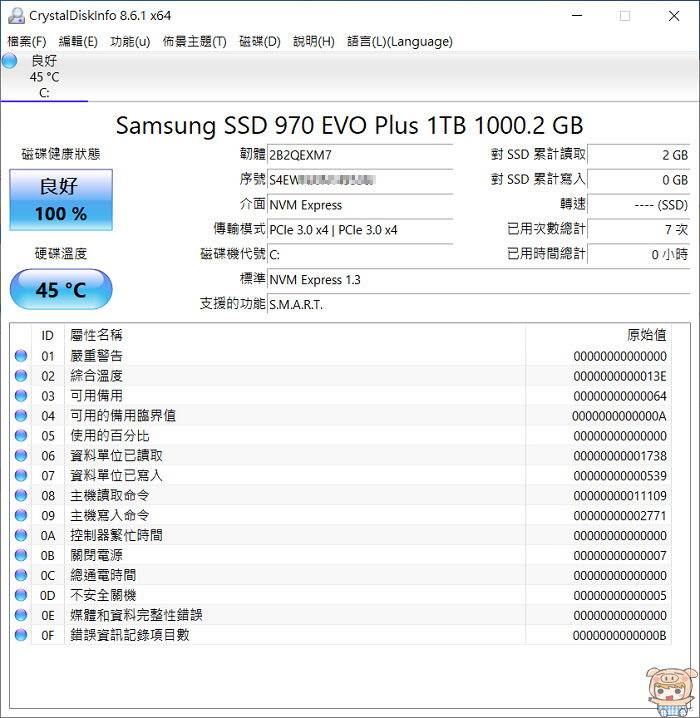Click status orb of row 08 主機讀取命令

[x=21, y=495]
